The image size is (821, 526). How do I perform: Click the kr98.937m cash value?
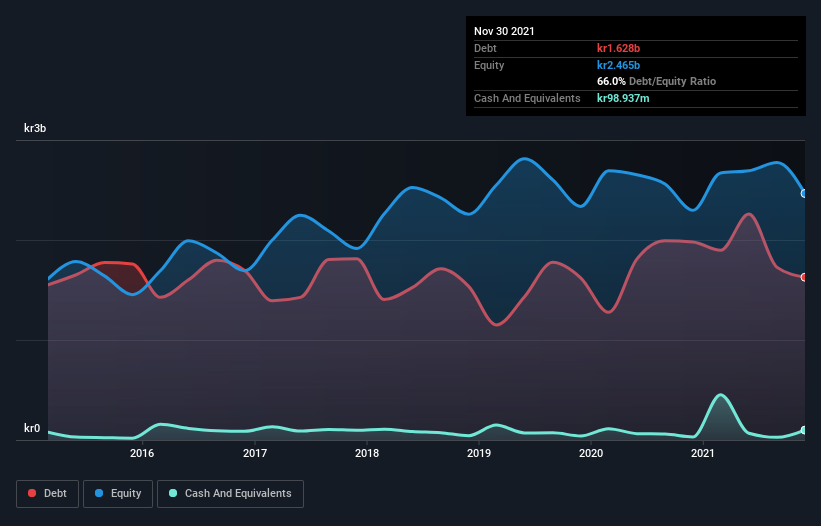[623, 98]
